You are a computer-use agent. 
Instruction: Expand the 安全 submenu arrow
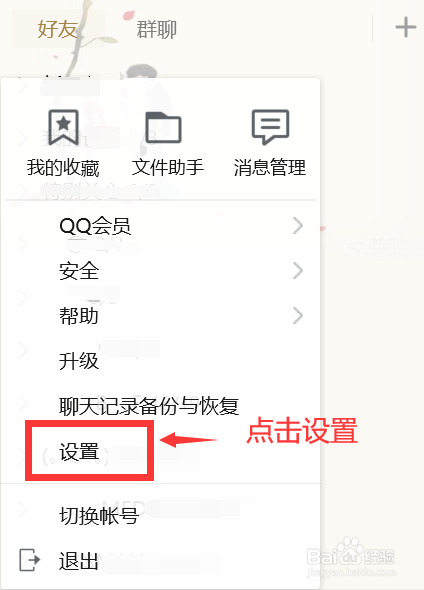click(298, 271)
